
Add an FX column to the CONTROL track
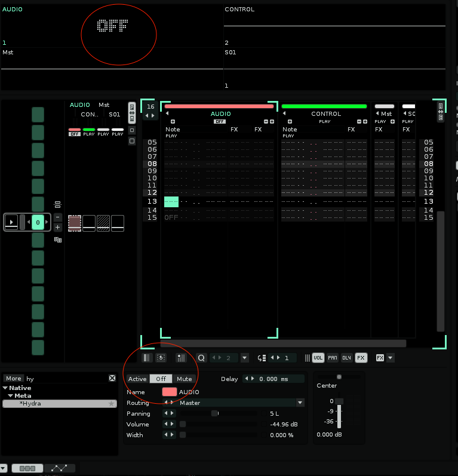[x=365, y=121]
